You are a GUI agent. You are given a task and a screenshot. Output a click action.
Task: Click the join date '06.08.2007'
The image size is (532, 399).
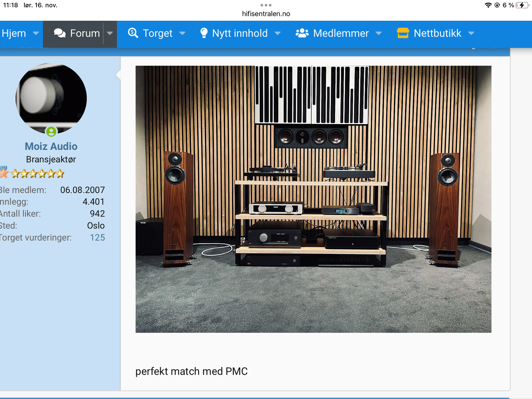(83, 190)
